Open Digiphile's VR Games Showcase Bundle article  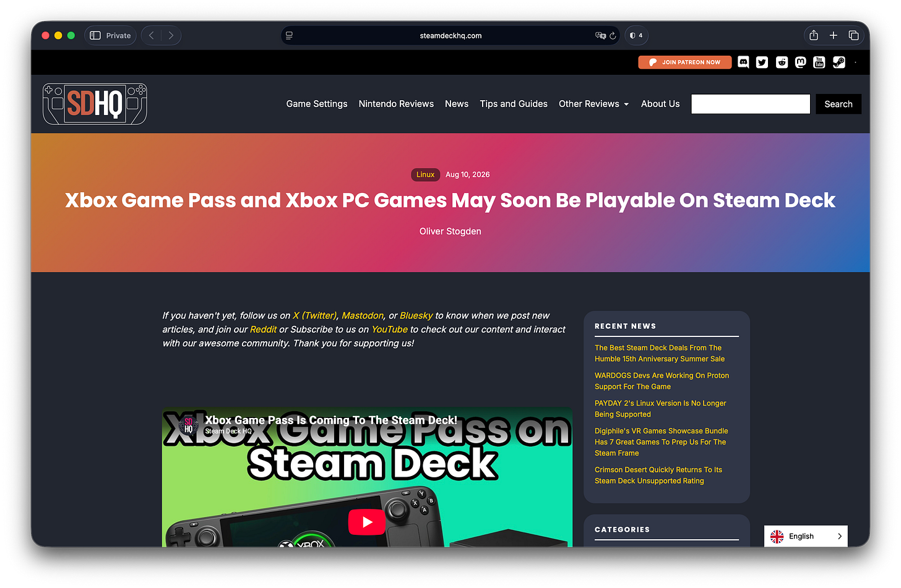(x=661, y=442)
